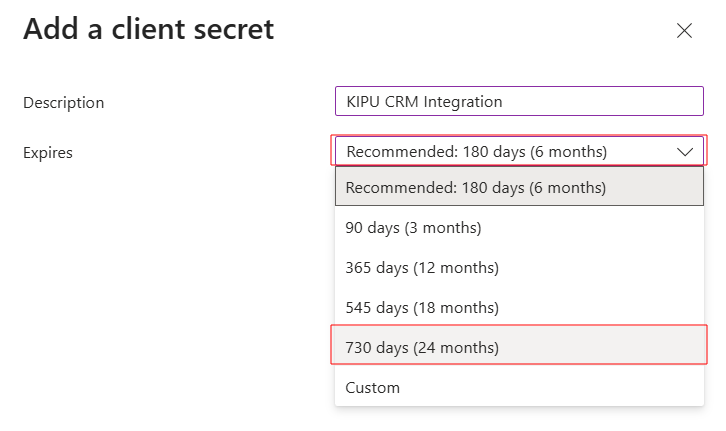Open the Expires combo box
The width and height of the screenshot is (726, 431).
519,152
